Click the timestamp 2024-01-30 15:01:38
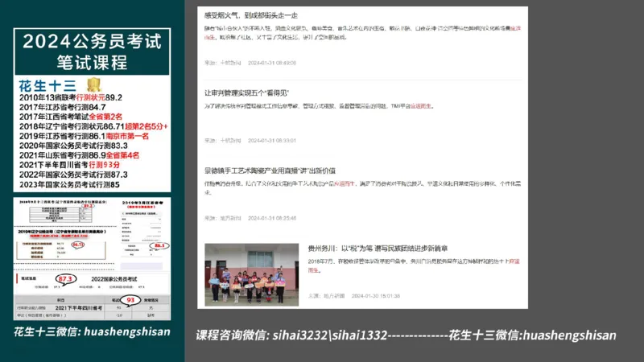 (x=375, y=295)
